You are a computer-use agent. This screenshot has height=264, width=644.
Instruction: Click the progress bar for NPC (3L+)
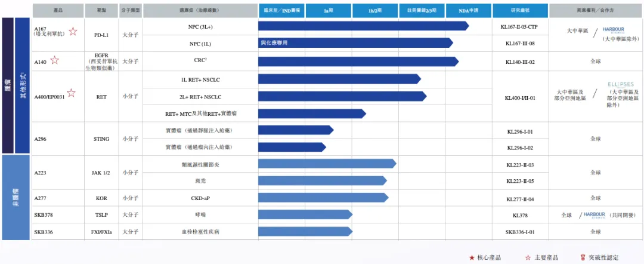[x=363, y=26]
